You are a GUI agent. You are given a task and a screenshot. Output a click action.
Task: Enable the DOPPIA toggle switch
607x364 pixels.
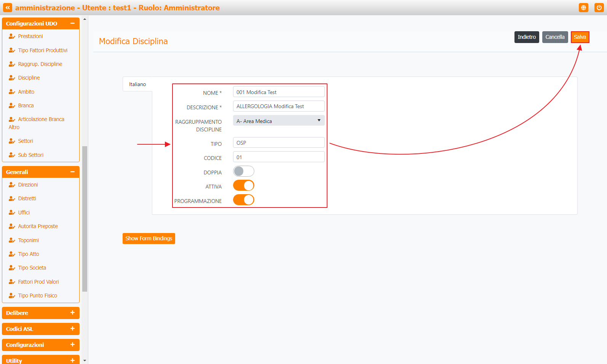[243, 171]
